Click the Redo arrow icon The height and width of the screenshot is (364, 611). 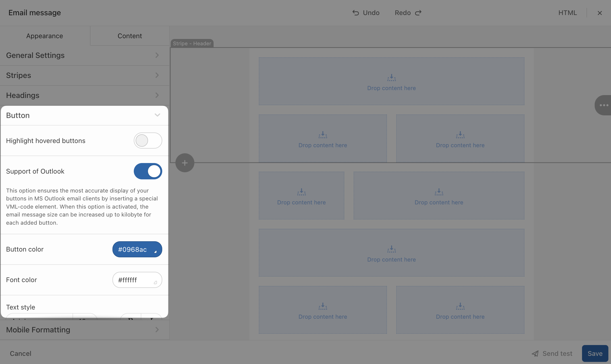(x=418, y=13)
